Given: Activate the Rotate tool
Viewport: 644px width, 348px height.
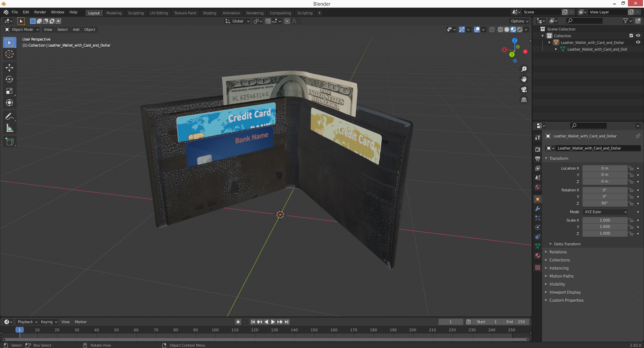Looking at the screenshot, I should coord(9,79).
